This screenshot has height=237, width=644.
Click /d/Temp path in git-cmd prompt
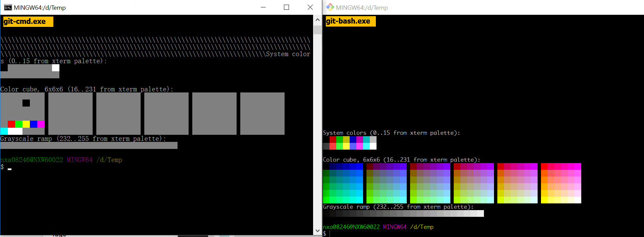point(109,160)
